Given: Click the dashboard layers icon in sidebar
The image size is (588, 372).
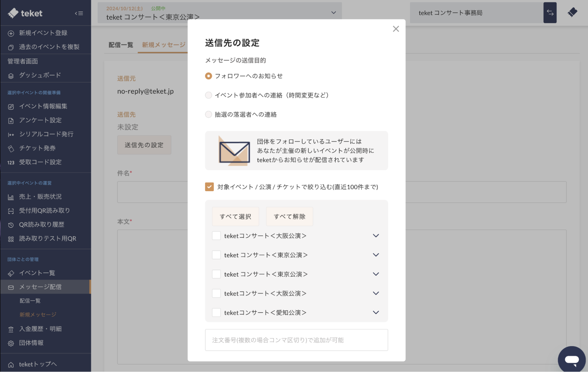Looking at the screenshot, I should point(11,76).
